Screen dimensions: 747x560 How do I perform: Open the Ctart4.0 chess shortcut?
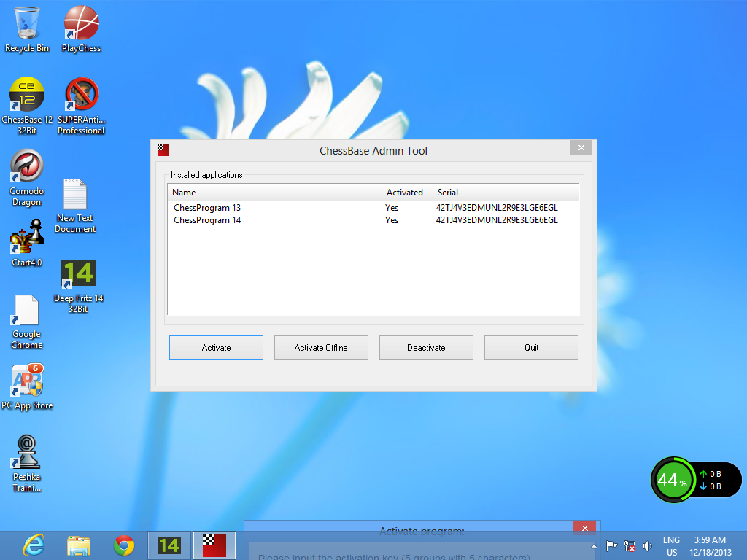click(27, 244)
